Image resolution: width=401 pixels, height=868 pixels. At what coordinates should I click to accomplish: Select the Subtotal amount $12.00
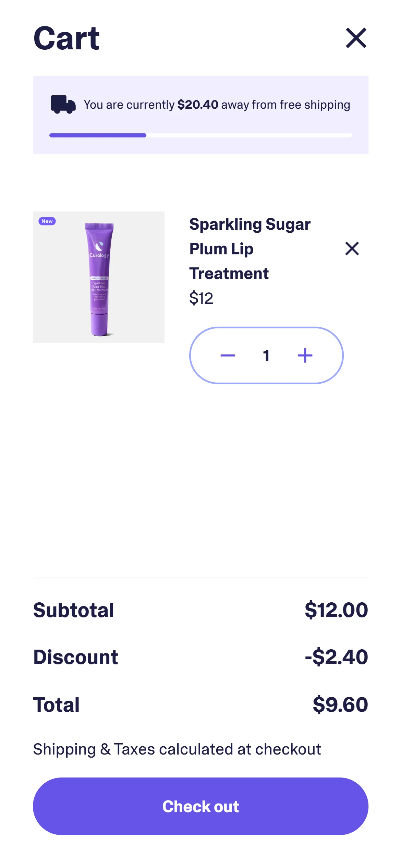pyautogui.click(x=336, y=610)
